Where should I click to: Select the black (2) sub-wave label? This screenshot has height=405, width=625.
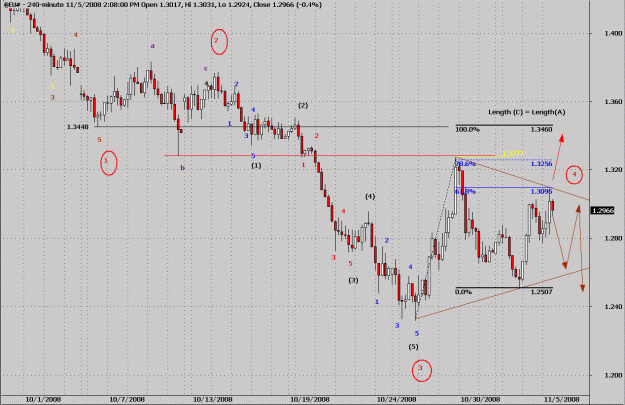(303, 106)
